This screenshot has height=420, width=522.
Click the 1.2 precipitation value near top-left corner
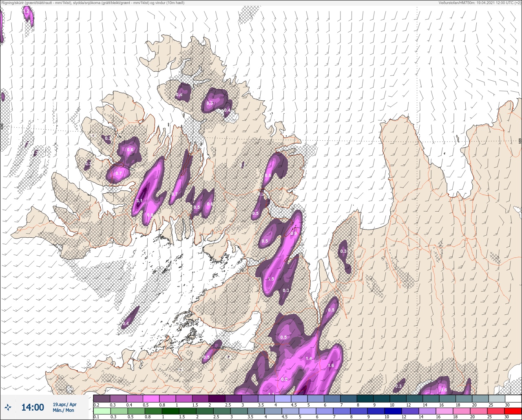coord(27,11)
